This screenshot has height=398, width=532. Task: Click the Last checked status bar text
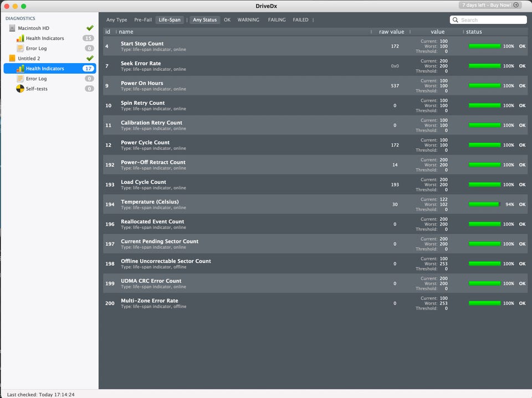click(40, 395)
